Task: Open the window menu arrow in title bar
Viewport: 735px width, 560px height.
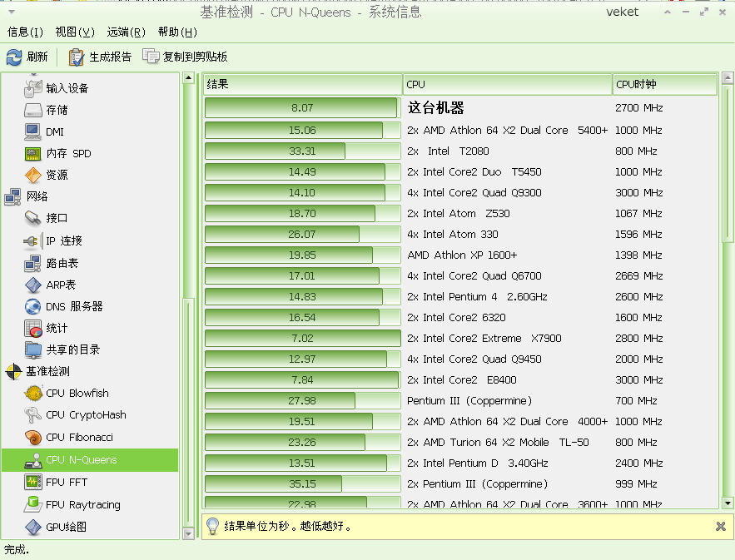Action: click(12, 12)
